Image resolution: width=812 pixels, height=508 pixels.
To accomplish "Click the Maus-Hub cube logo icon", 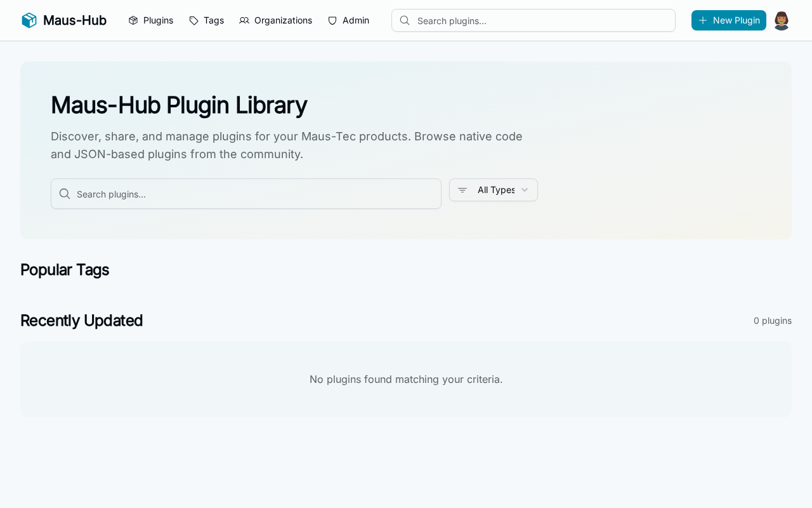I will [x=29, y=20].
